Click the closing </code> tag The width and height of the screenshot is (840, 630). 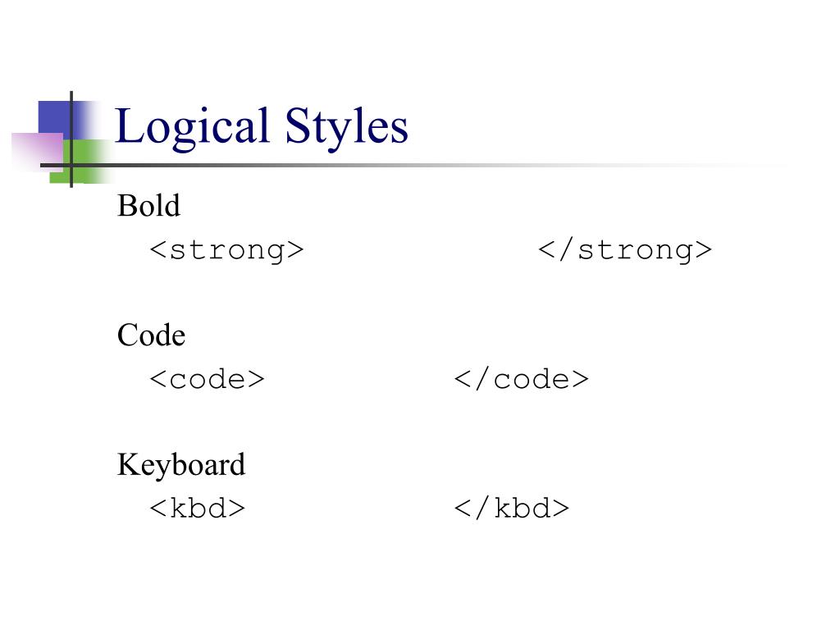[x=521, y=379]
